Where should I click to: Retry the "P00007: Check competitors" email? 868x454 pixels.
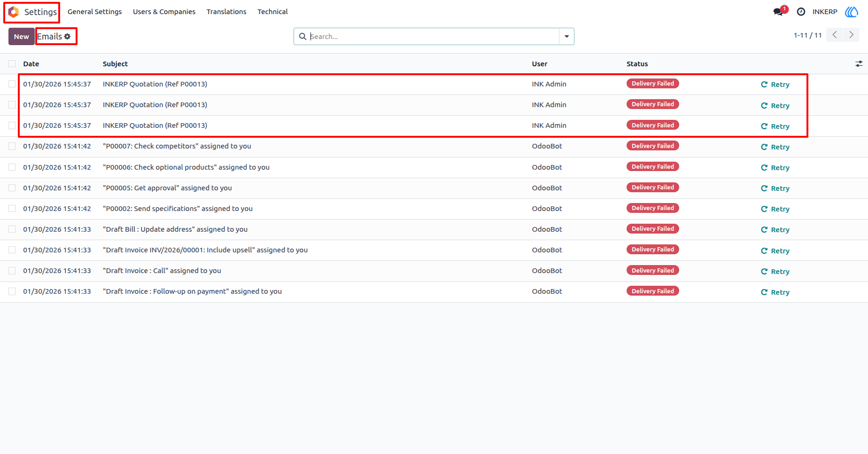click(775, 147)
